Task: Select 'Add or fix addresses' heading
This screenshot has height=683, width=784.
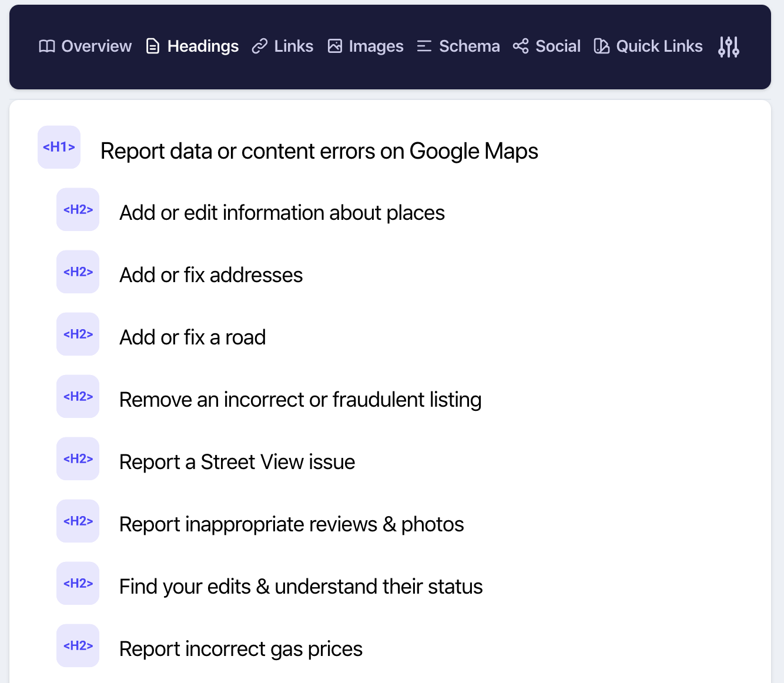Action: (x=211, y=275)
